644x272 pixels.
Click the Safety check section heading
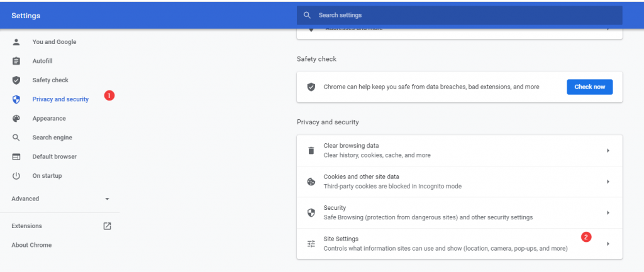click(x=317, y=59)
